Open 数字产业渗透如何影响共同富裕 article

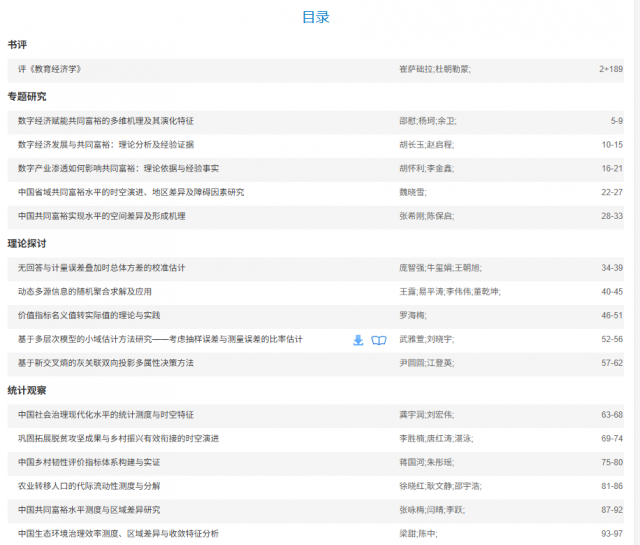click(x=118, y=168)
